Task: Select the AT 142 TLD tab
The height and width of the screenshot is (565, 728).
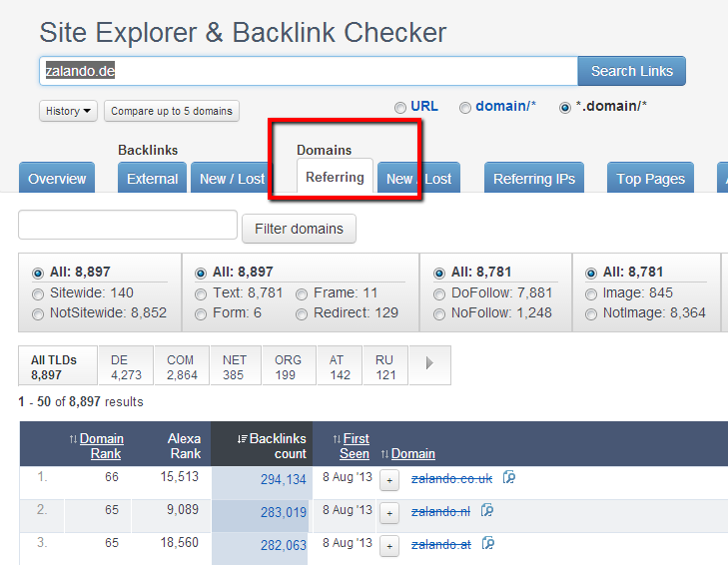Action: pos(340,366)
